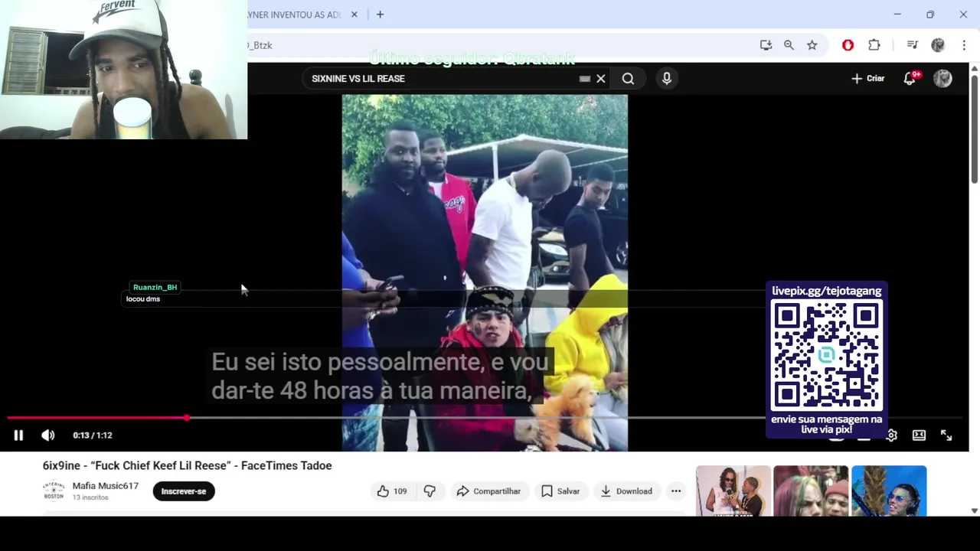Click livepix.gg/tejotagang text
The width and height of the screenshot is (980, 551).
coord(826,291)
